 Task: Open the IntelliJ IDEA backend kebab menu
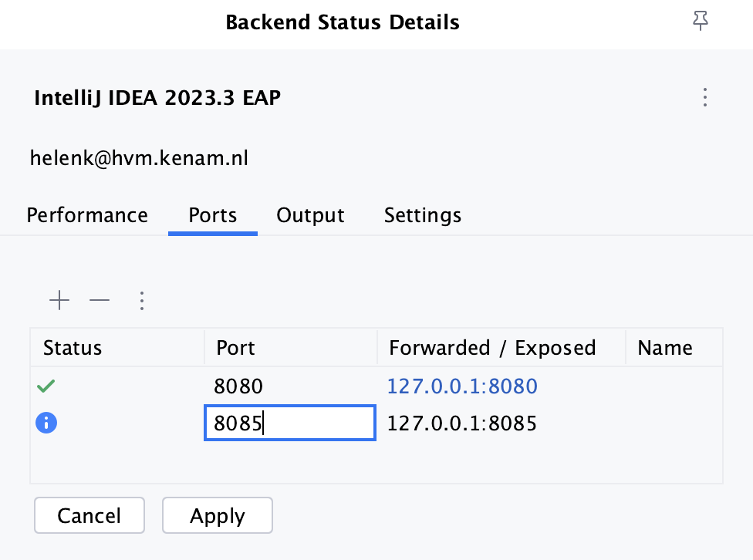pos(704,97)
